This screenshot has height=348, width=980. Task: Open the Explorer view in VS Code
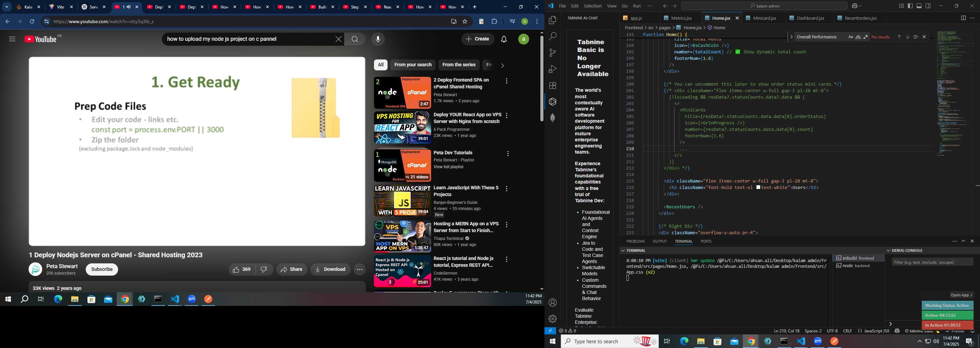coord(553,20)
